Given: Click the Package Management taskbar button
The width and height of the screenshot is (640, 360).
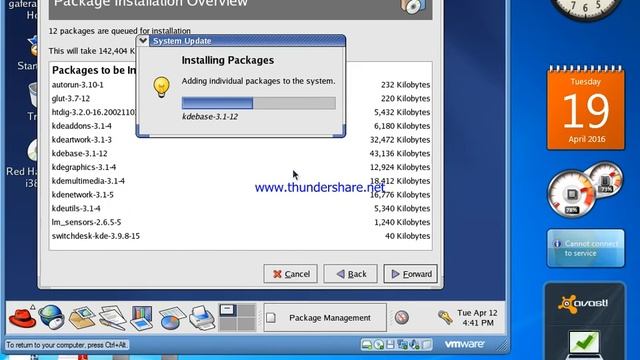Looking at the screenshot, I should point(325,318).
